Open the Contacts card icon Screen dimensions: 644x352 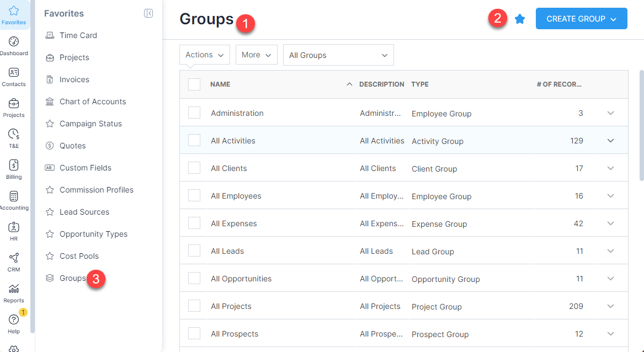(x=14, y=73)
